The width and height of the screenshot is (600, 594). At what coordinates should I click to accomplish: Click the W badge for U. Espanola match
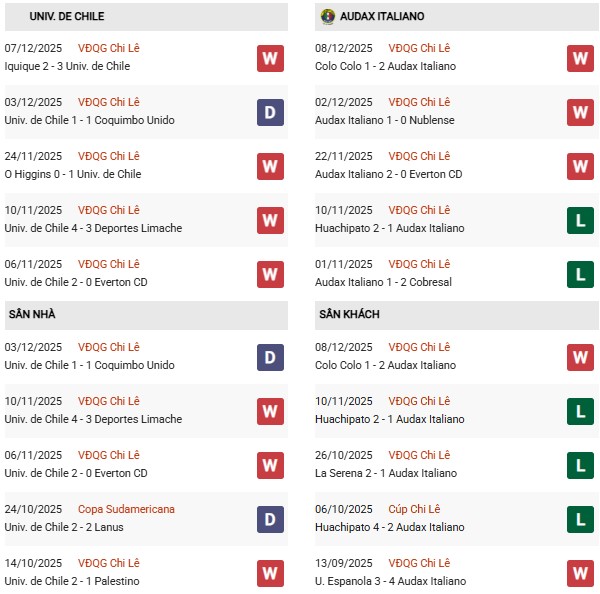(x=580, y=573)
